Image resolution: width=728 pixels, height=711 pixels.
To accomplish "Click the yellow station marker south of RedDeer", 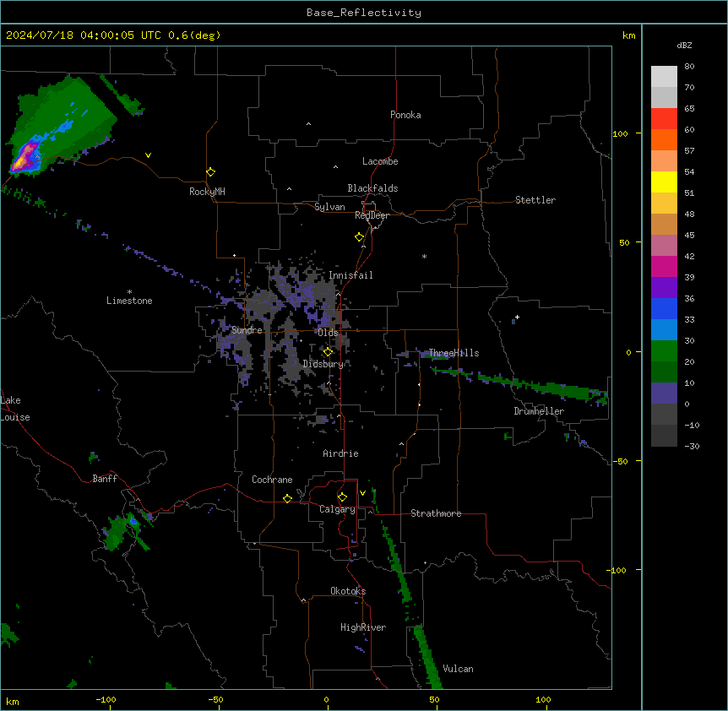I will click(x=360, y=237).
